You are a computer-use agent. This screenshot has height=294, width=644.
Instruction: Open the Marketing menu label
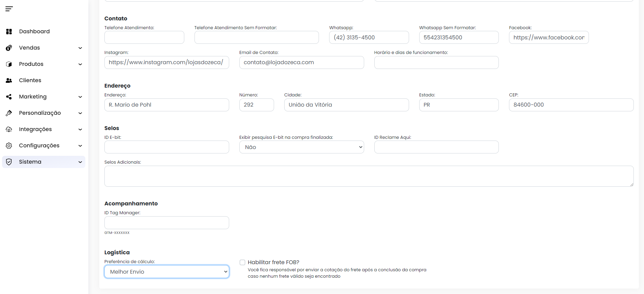pyautogui.click(x=33, y=97)
